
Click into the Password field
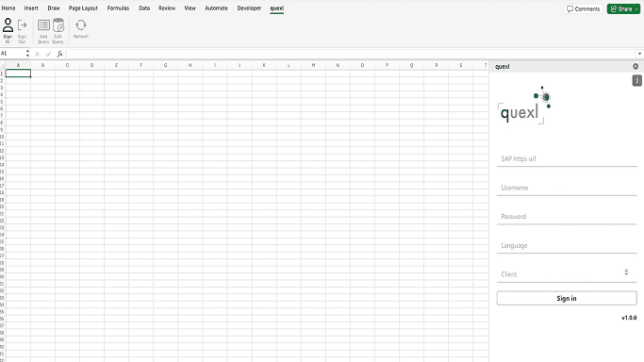(567, 216)
